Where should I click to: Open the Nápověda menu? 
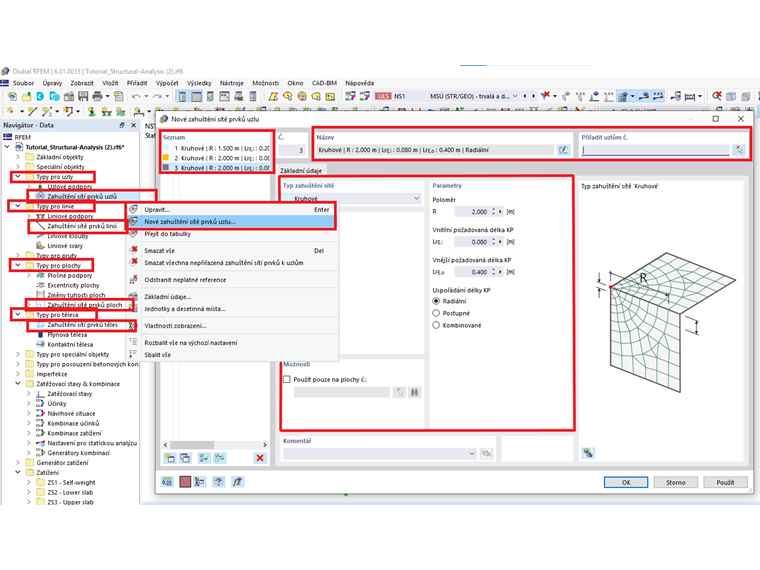coord(359,83)
